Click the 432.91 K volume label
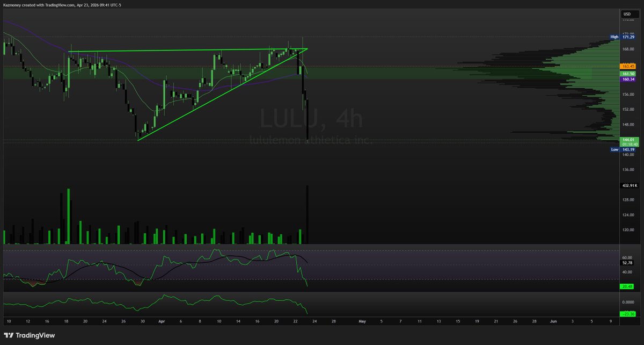 (x=628, y=185)
